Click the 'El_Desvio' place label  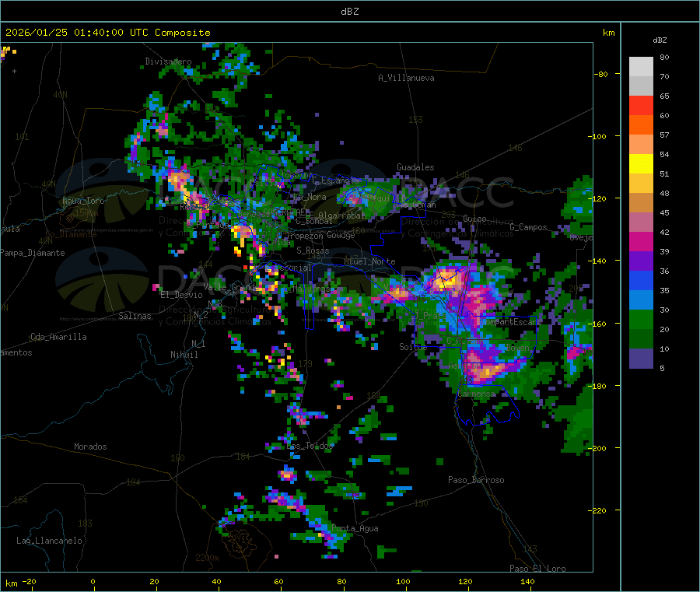click(181, 295)
